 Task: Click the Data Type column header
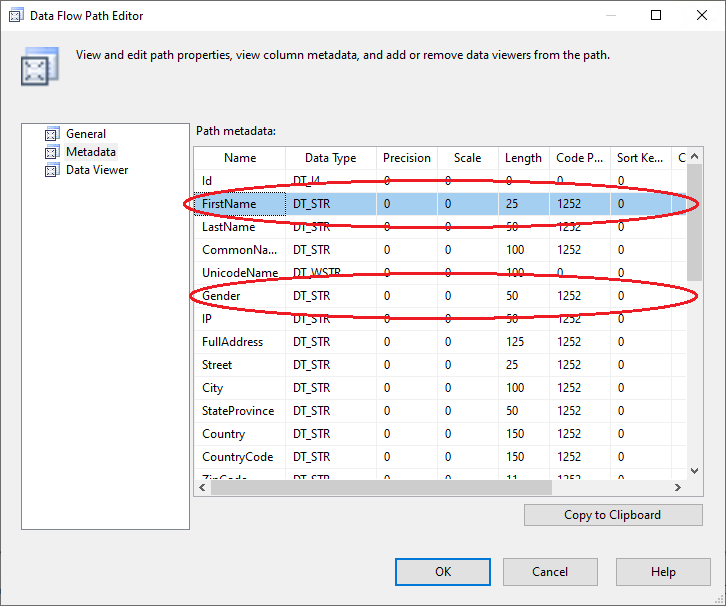(x=330, y=158)
